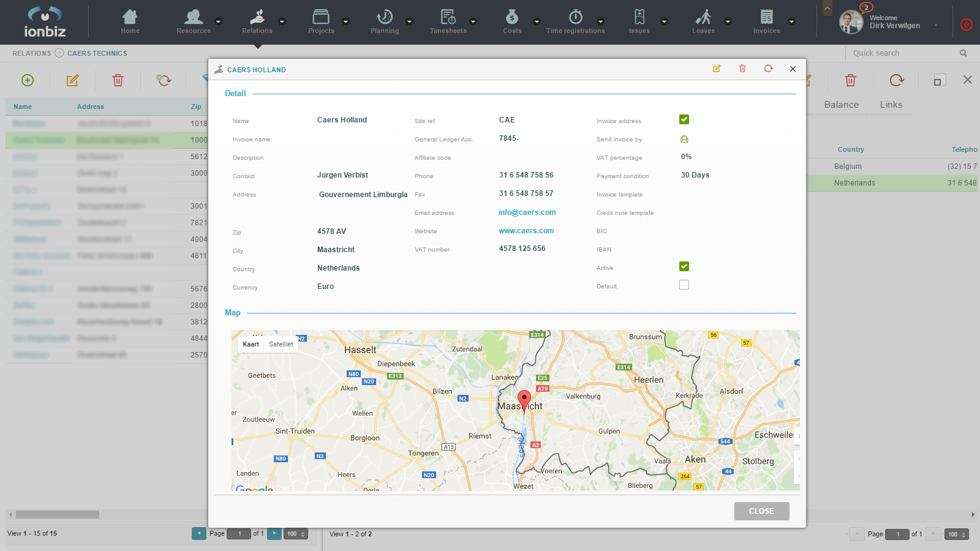Viewport: 980px width, 551px height.
Task: Select the Netherlands row in background table
Action: [x=892, y=183]
